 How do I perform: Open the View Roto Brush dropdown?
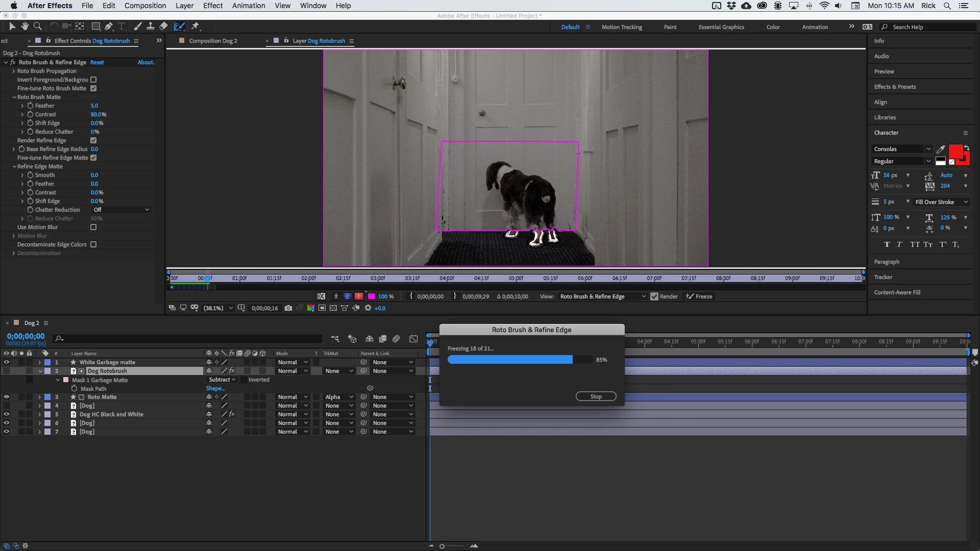(602, 296)
